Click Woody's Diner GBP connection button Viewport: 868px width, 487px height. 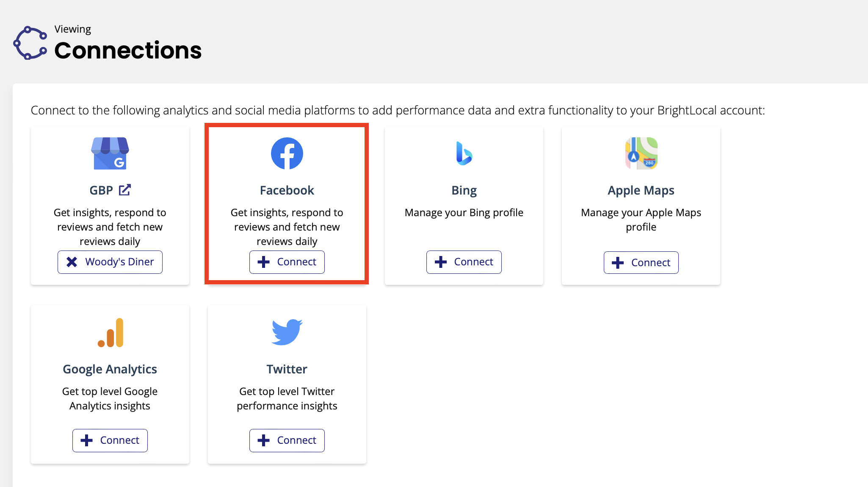click(110, 262)
